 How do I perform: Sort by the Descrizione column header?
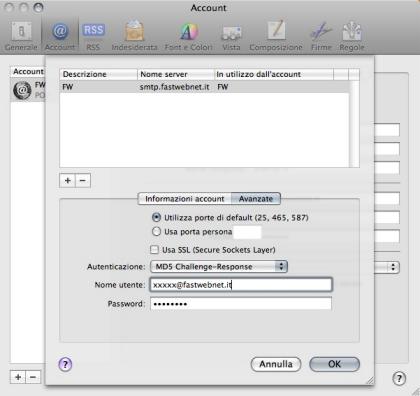[98, 74]
